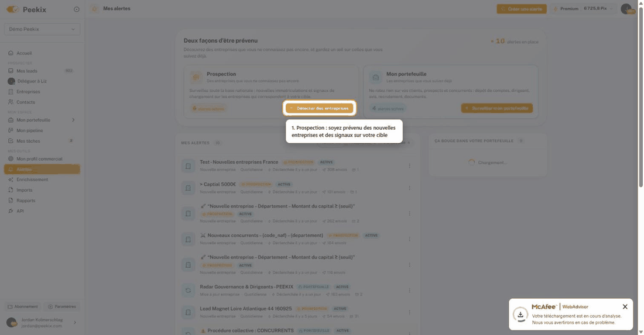
Task: Click the > Captial 5000€ alert title
Action: pos(218,184)
